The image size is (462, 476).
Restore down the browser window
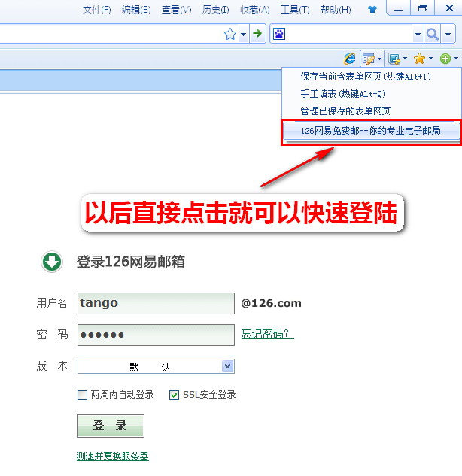point(423,8)
